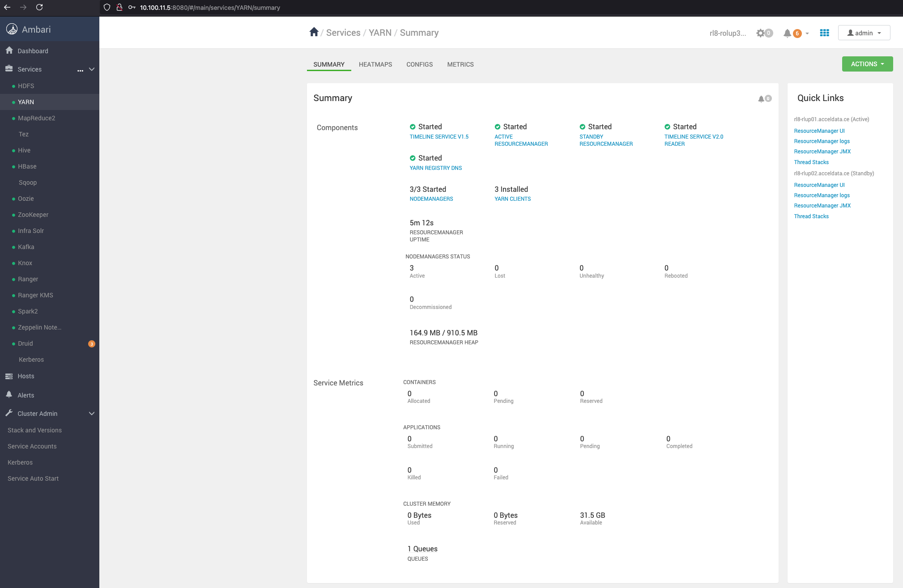Select HDFS service in sidebar
This screenshot has width=903, height=588.
26,86
